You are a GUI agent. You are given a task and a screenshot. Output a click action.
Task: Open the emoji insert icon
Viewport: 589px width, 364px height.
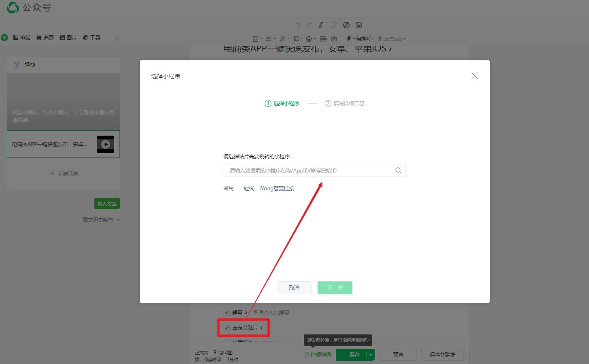click(359, 25)
